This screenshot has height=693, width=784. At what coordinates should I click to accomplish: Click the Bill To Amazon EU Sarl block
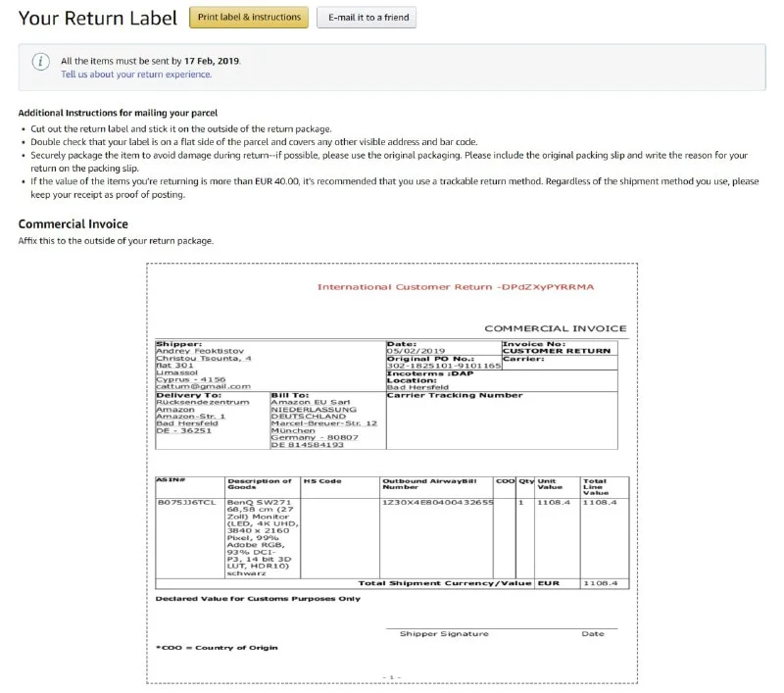(325, 421)
